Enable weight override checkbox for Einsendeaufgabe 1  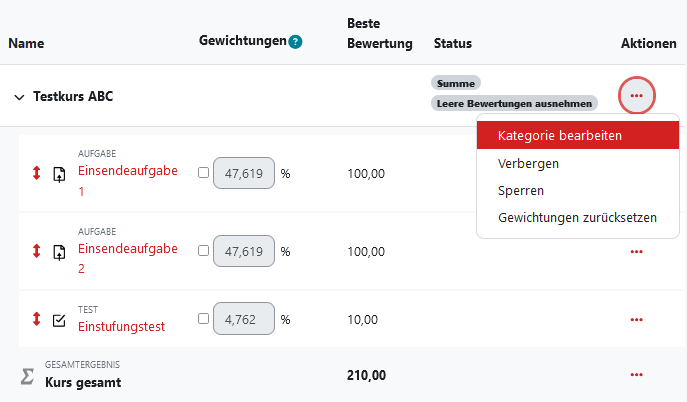(203, 173)
